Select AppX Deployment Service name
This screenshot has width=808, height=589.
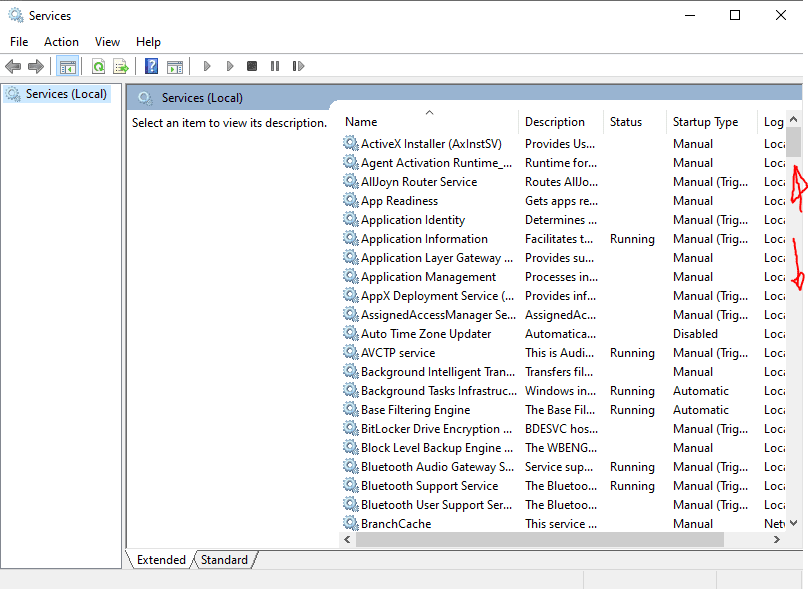(x=437, y=296)
